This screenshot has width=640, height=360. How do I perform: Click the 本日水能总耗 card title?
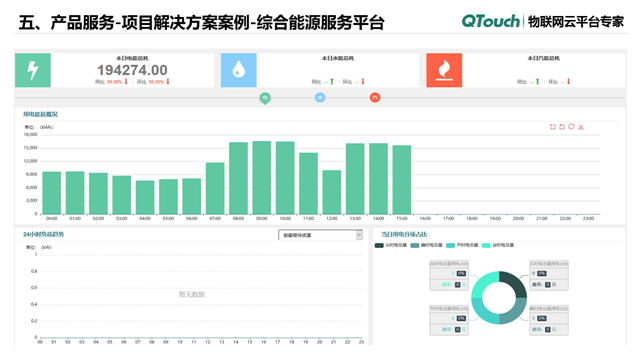(338, 58)
